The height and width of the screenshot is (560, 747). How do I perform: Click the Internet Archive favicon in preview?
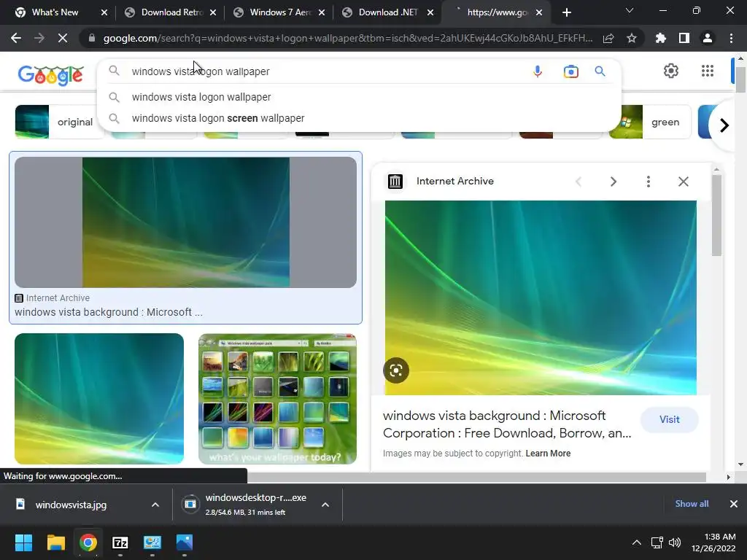click(395, 182)
